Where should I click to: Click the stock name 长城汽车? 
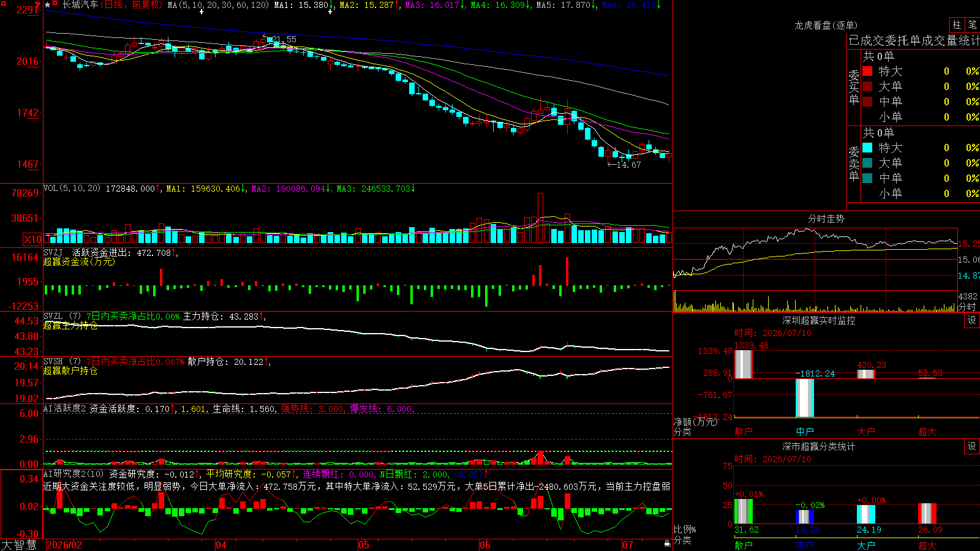click(x=80, y=5)
